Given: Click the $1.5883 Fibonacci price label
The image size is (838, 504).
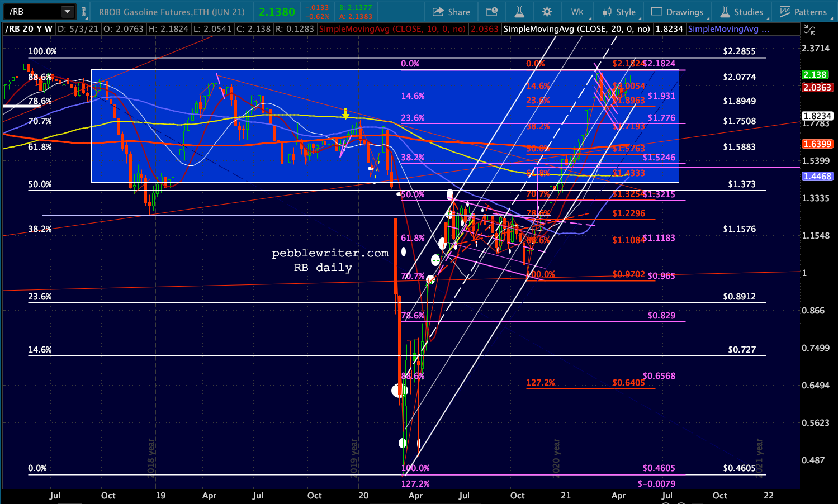Looking at the screenshot, I should [739, 147].
